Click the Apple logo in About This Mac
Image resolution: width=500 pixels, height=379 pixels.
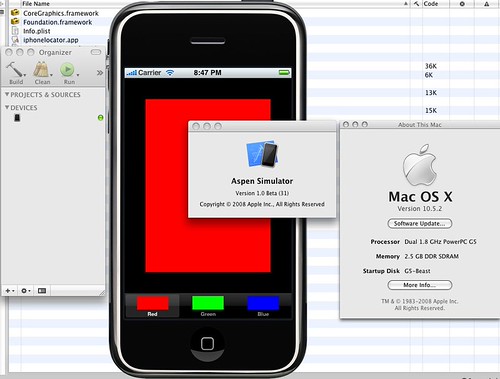(419, 165)
